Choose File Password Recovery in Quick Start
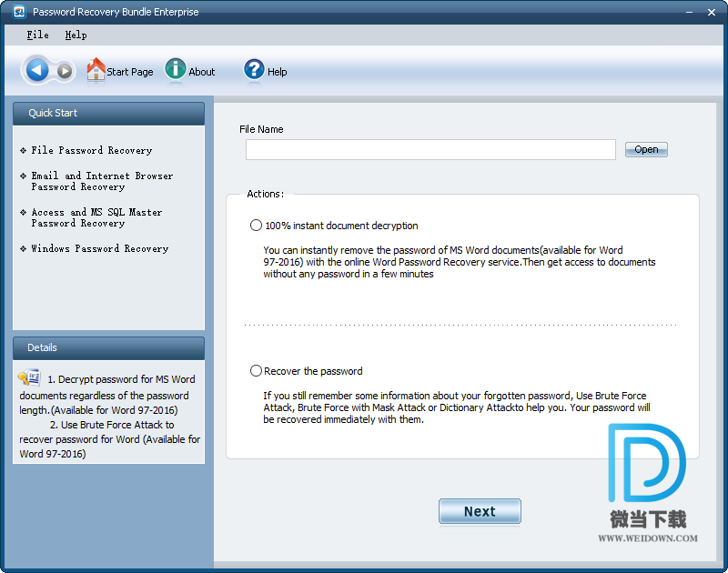This screenshot has width=728, height=573. click(92, 150)
